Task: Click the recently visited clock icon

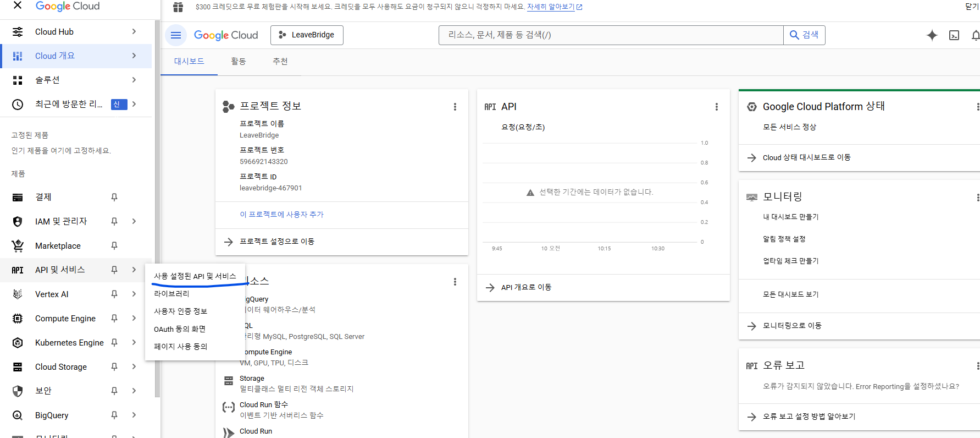Action: [18, 105]
